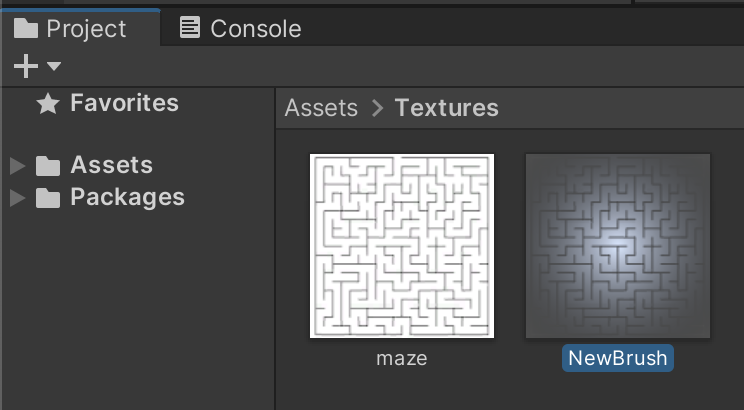Click the Assets folder icon in the tree
Viewport: 744px width, 410px height.
48,166
